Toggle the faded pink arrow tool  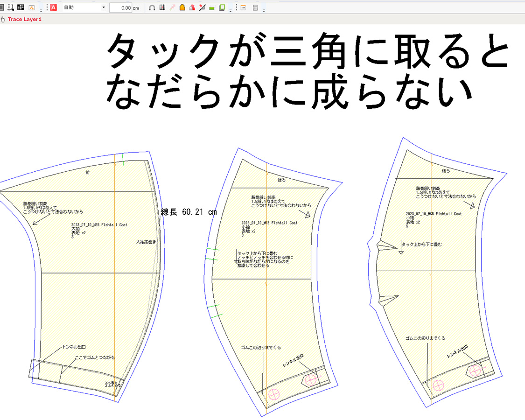click(x=172, y=8)
